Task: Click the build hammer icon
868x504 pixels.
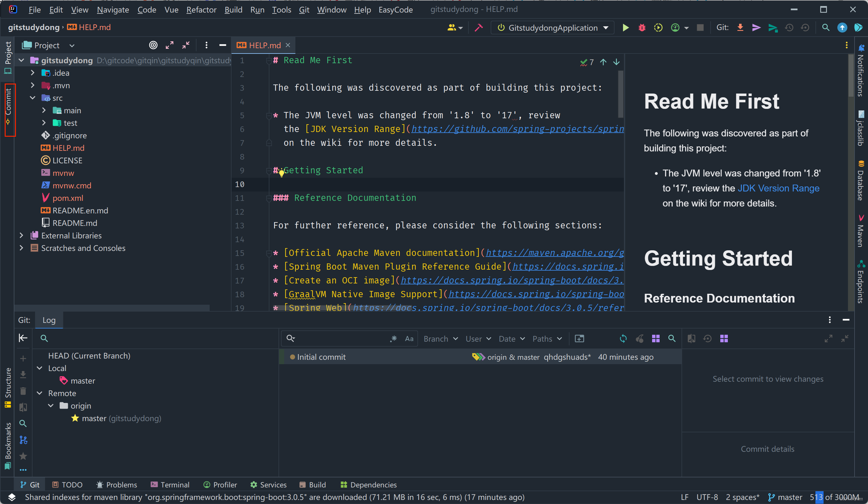Action: coord(478,28)
